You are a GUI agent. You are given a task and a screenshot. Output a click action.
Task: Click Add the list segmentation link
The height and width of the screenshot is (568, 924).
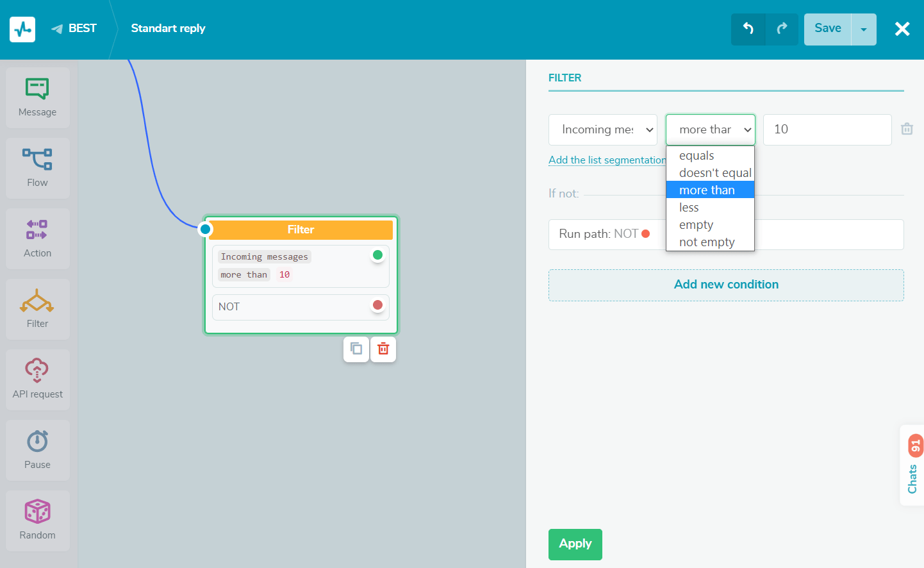[607, 160]
